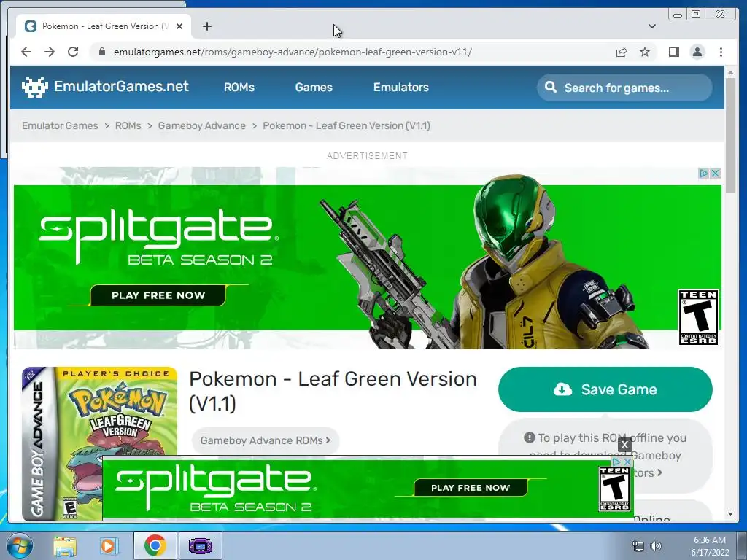
Task: Select the Pokemon Leaf Green browser tab
Action: click(104, 26)
